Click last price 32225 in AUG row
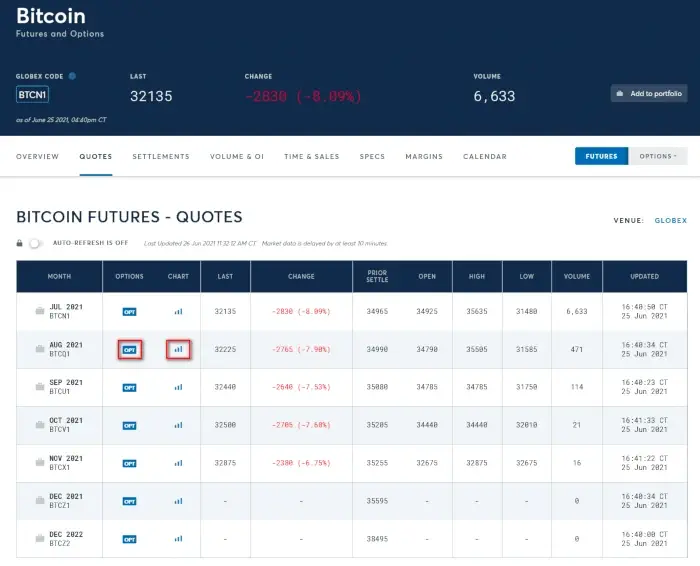The width and height of the screenshot is (700, 566). (225, 350)
